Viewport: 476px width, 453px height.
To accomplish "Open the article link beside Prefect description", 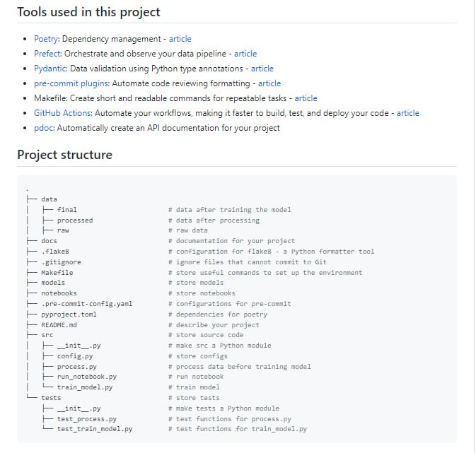I will [x=245, y=54].
